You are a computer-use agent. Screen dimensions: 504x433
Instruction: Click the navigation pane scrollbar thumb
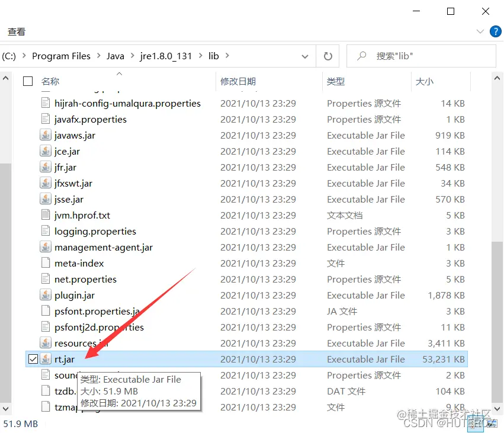(5, 282)
